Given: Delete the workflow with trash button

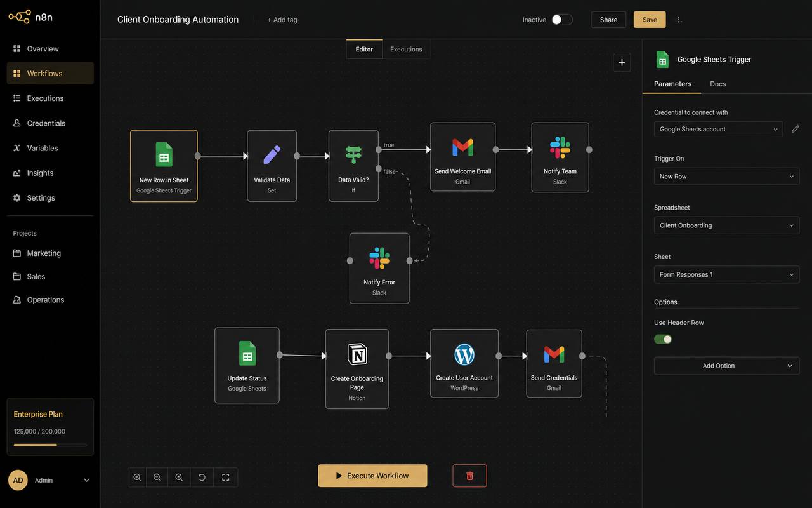Looking at the screenshot, I should [469, 476].
